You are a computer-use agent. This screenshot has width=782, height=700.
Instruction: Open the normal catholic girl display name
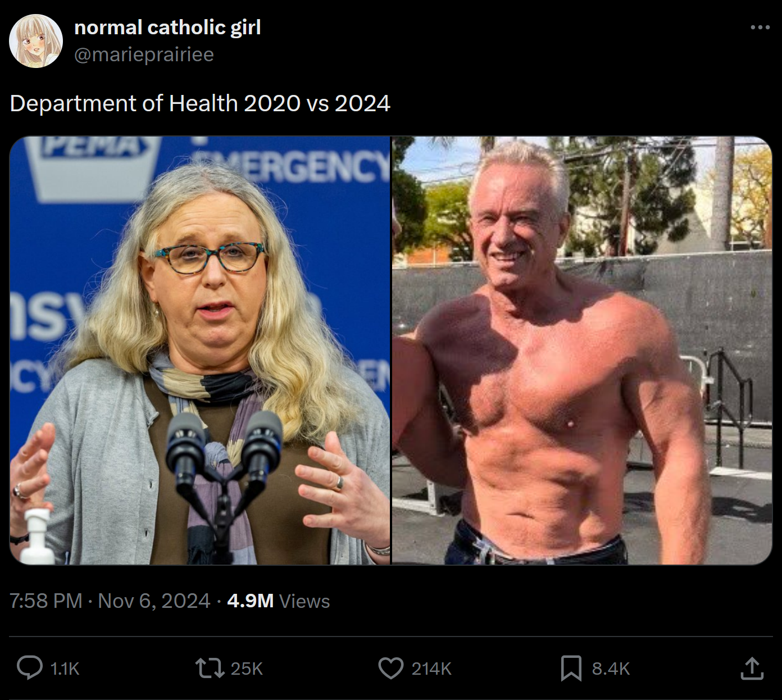tap(167, 27)
